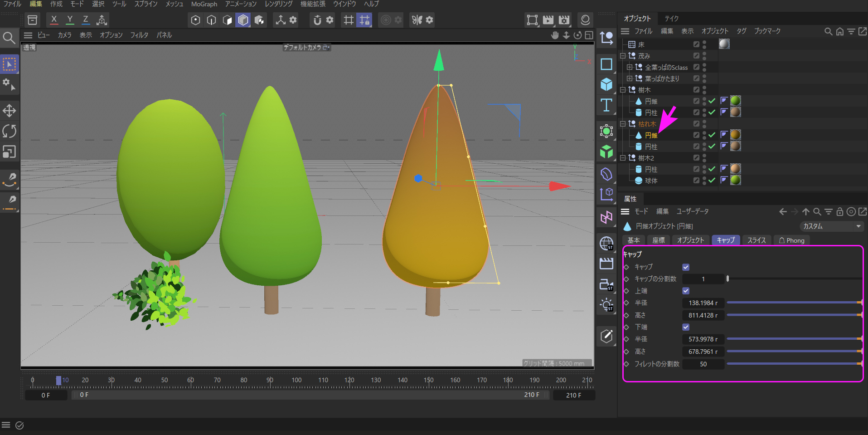Open the カスタム dropdown in attributes
The image size is (868, 435).
tap(831, 226)
